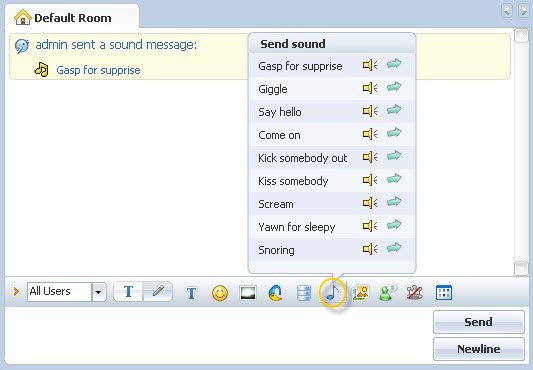Click the database server stack icon
Viewport: 533px width, 370px height.
coord(304,293)
